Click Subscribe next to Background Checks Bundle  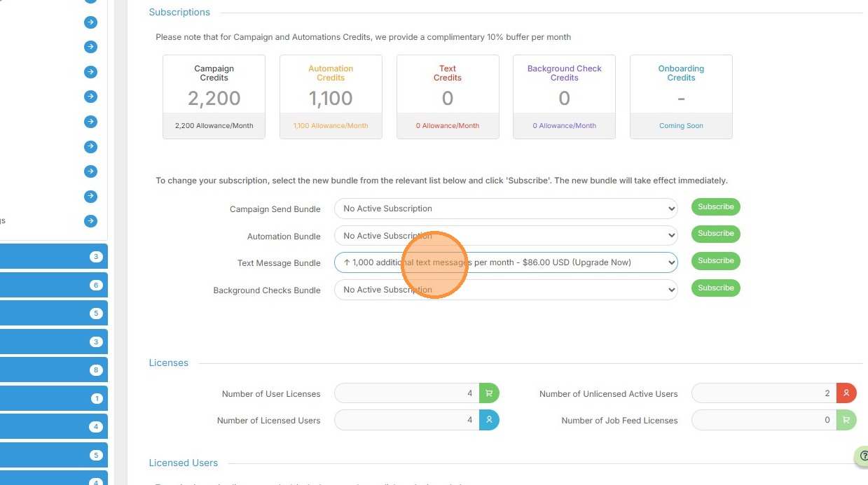click(715, 288)
